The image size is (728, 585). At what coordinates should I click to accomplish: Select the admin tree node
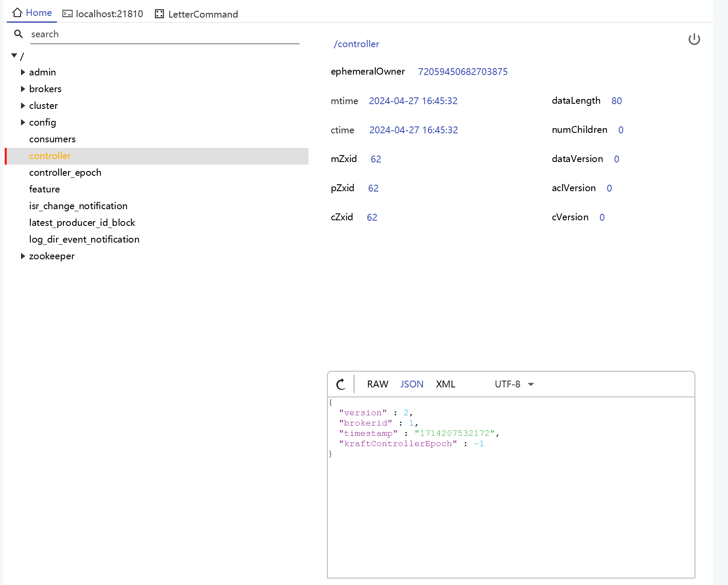(42, 72)
